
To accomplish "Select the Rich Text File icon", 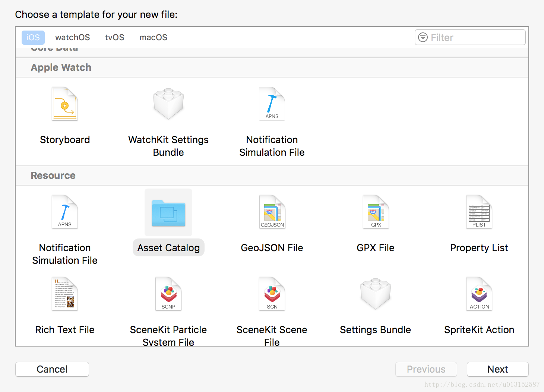I will [65, 294].
